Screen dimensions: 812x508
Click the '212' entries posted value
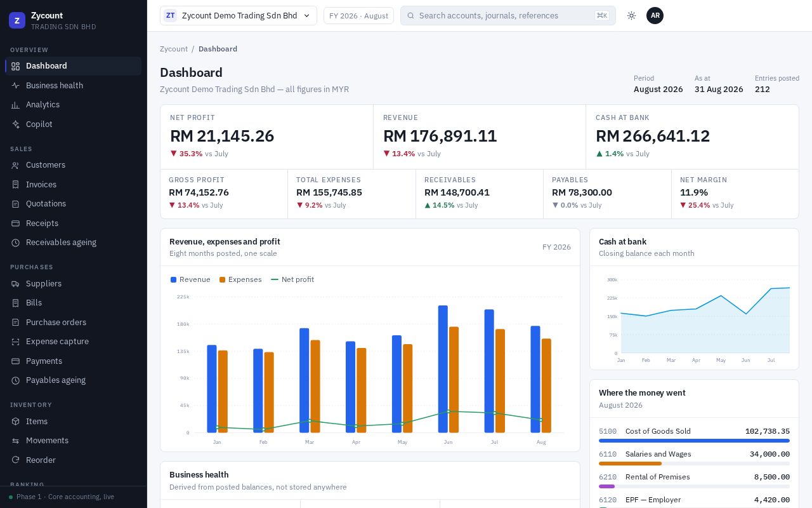pos(763,90)
